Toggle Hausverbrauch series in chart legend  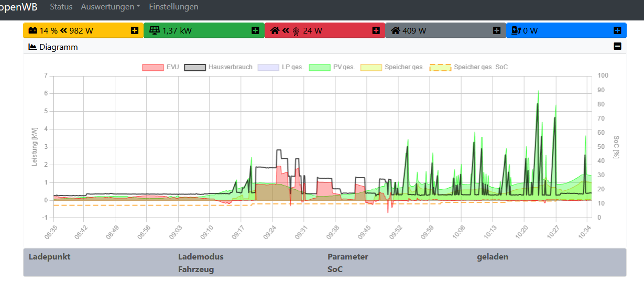(x=219, y=67)
